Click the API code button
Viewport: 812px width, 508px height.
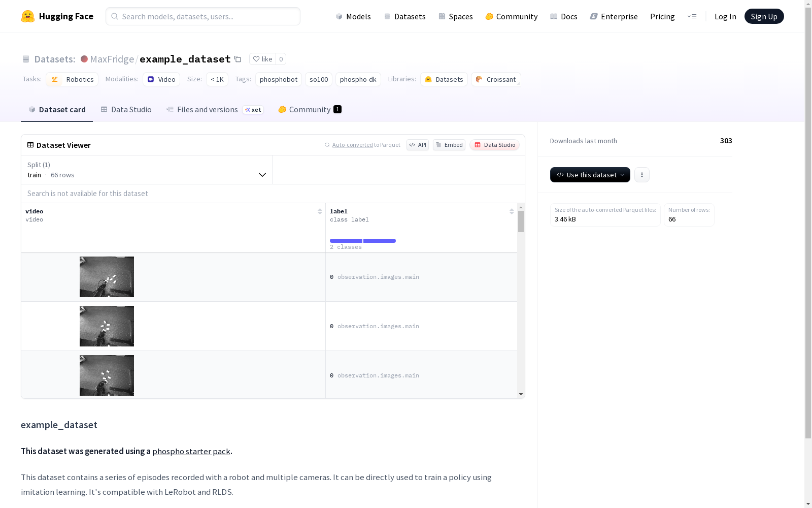pos(418,145)
